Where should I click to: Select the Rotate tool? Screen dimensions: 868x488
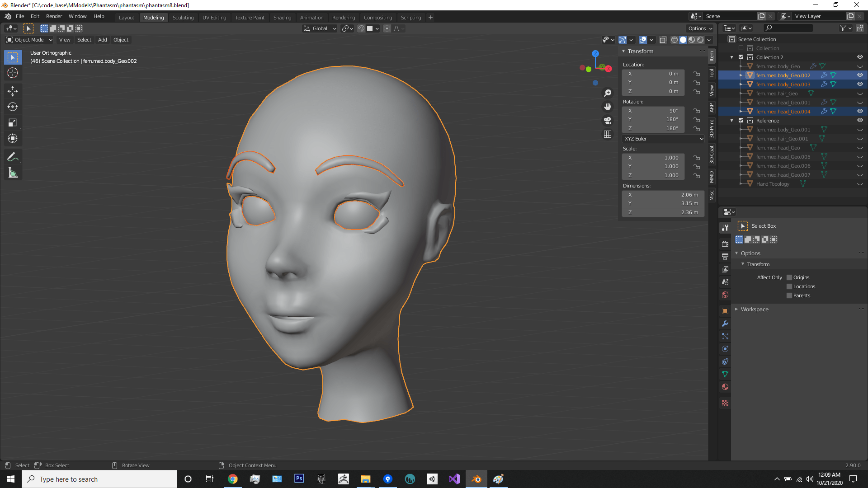13,107
